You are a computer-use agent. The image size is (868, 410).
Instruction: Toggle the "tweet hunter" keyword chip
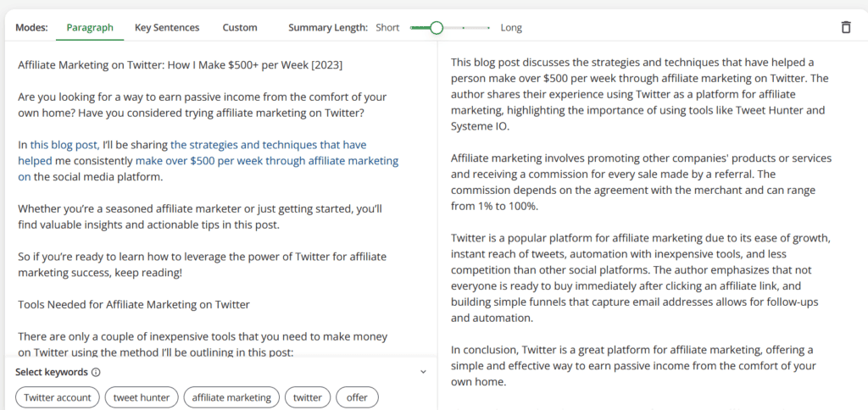coord(142,397)
